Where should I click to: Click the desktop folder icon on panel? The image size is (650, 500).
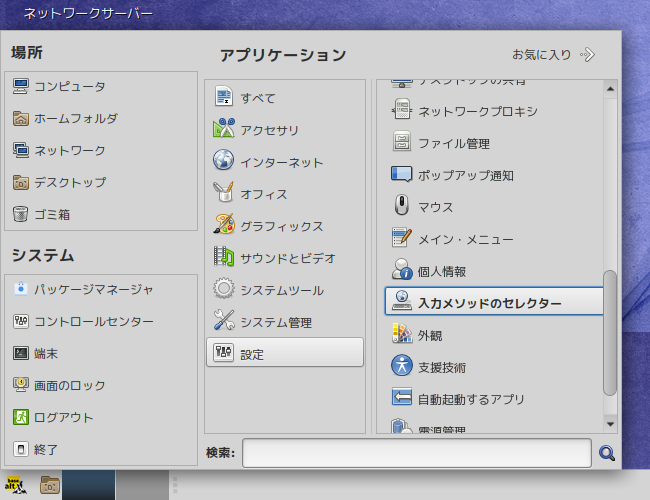(x=50, y=485)
